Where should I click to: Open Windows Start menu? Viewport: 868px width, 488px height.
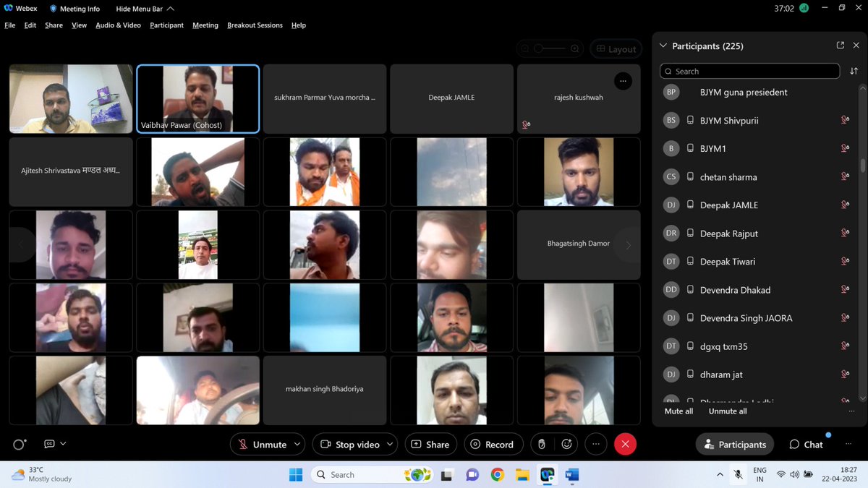click(296, 475)
